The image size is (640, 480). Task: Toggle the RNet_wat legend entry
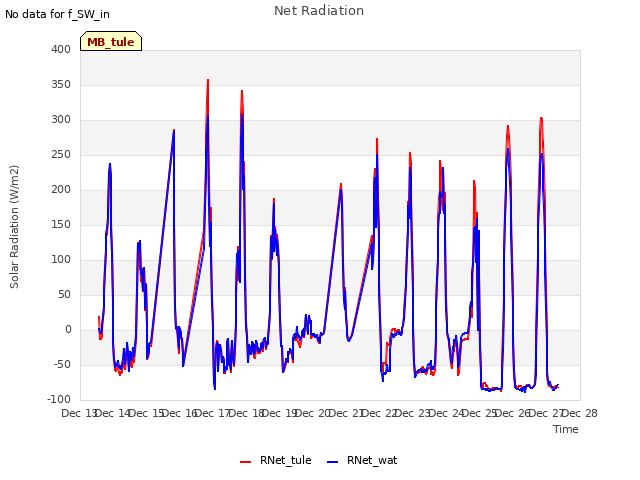coord(362,460)
